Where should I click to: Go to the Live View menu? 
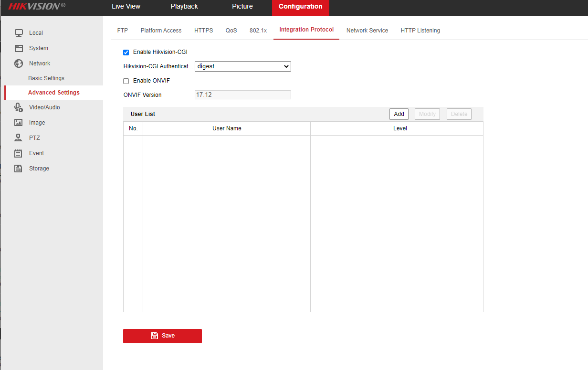pyautogui.click(x=126, y=7)
